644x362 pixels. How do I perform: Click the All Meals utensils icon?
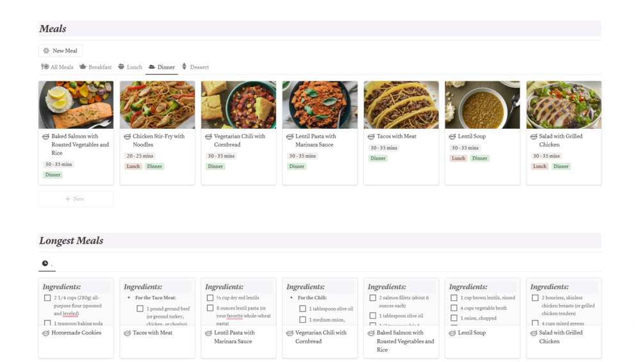[45, 67]
